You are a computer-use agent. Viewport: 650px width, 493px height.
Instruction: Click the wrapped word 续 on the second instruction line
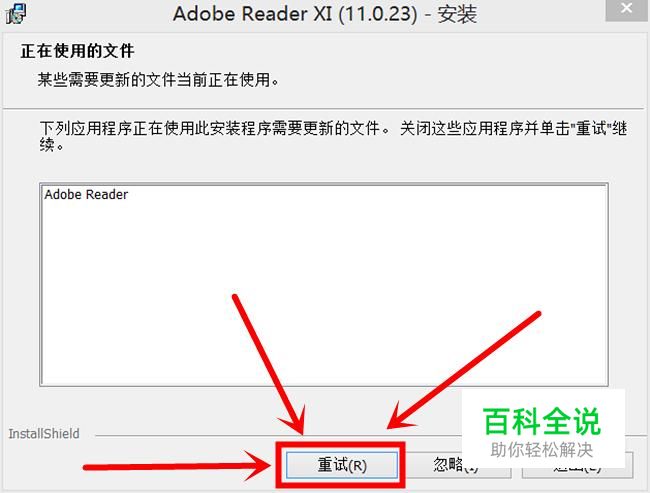point(47,145)
